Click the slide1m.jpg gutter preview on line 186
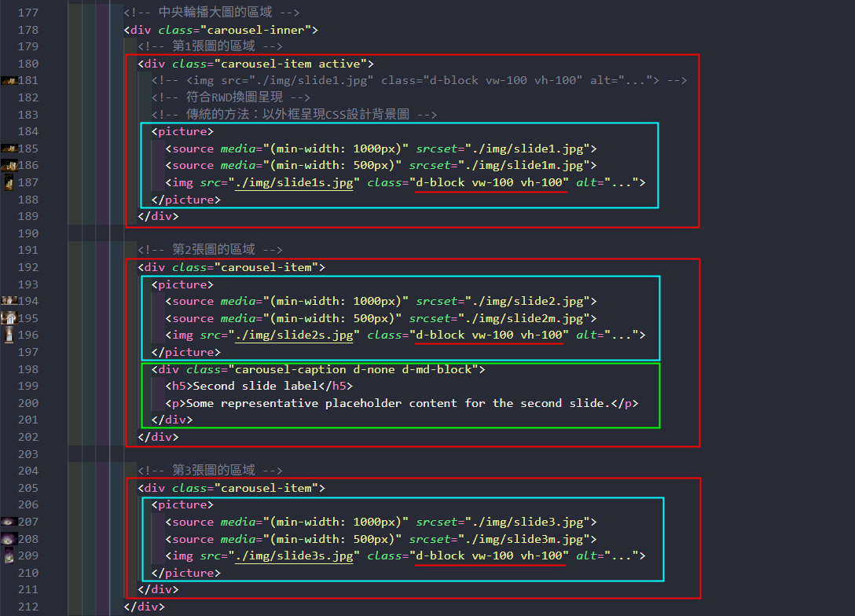The image size is (855, 616). pos(9,166)
